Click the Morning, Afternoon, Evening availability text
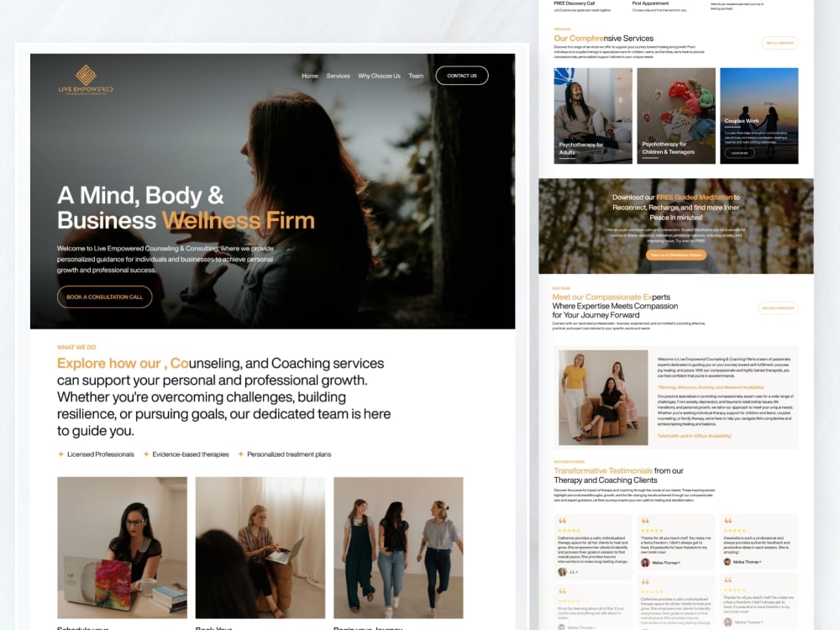Screen dimensions: 840x630 coord(711,386)
